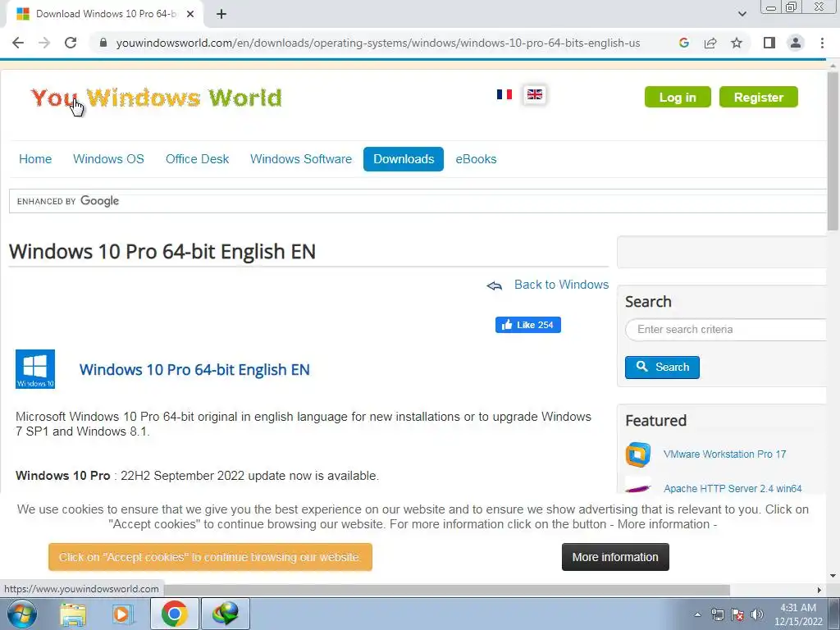Viewport: 840px width, 630px height.
Task: Click the Facebook Like 254 button
Action: tap(528, 325)
